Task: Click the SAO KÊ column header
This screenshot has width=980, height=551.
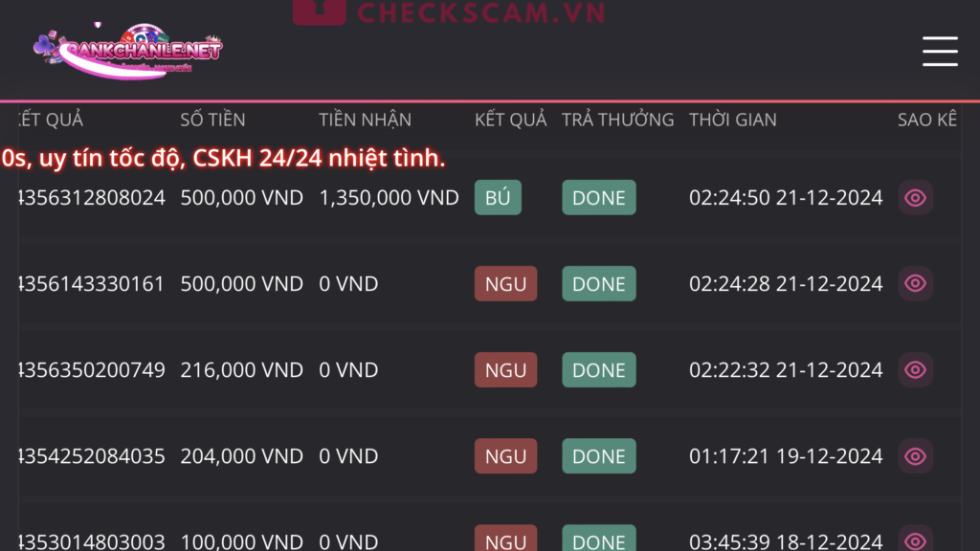Action: click(926, 120)
